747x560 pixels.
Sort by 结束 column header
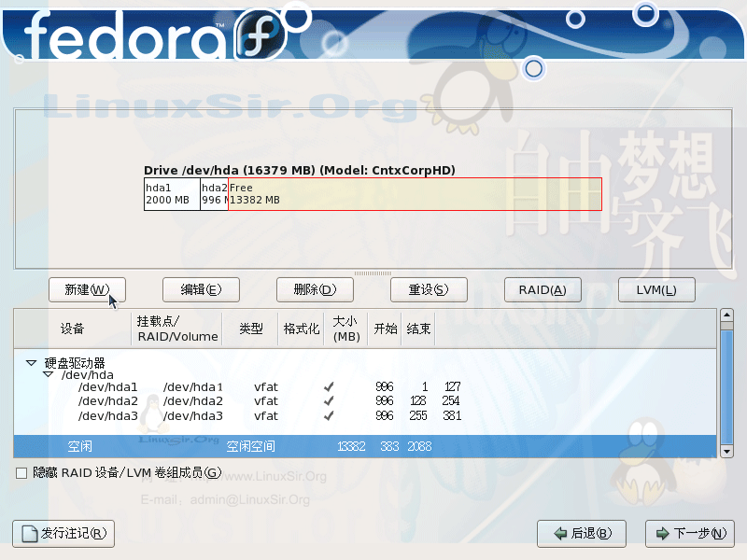point(418,329)
